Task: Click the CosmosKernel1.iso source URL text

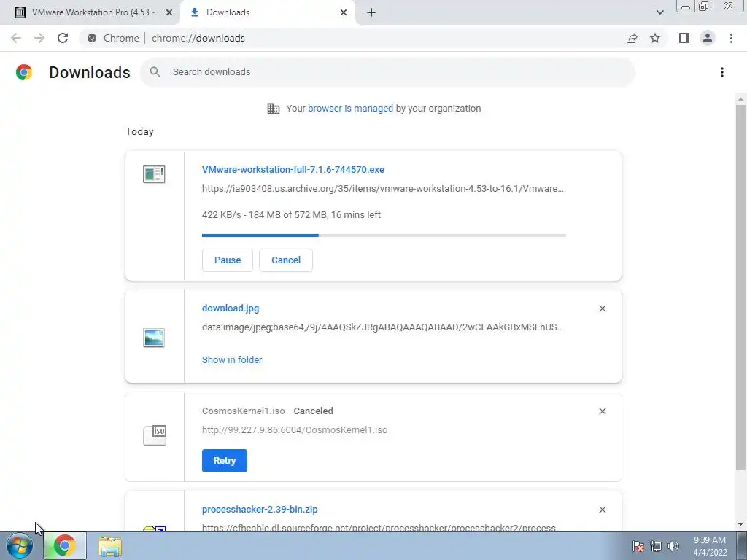Action: click(295, 430)
